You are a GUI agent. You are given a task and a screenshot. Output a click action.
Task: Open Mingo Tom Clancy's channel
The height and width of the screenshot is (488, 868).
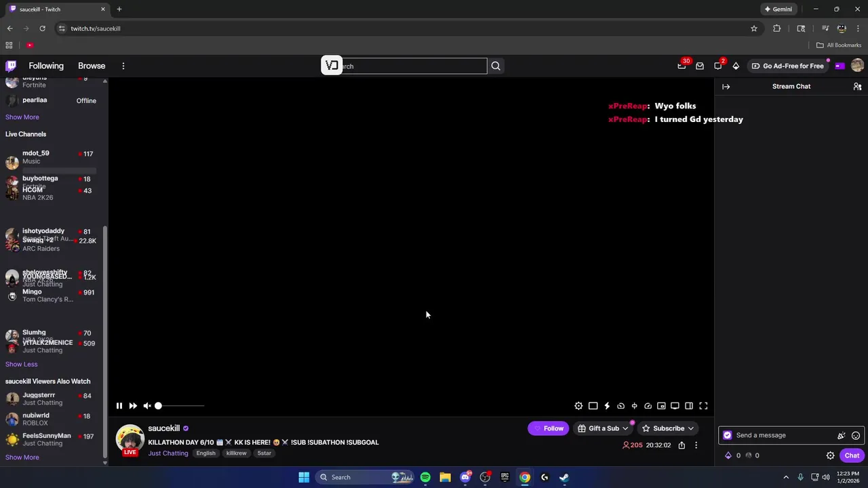[52, 296]
